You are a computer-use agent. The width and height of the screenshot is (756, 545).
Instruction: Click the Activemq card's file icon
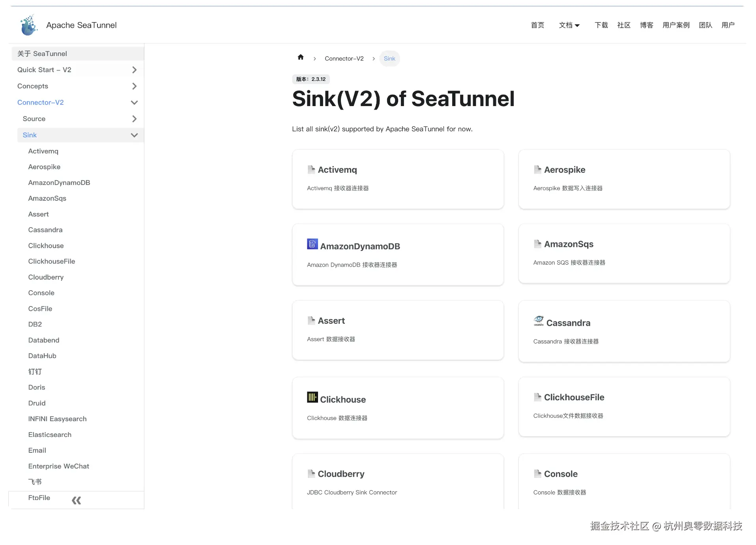[x=311, y=169]
